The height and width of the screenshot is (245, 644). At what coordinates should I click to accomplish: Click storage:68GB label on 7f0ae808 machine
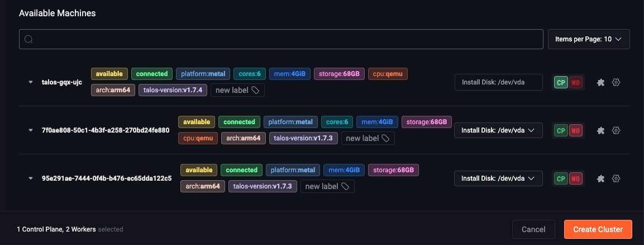point(427,122)
